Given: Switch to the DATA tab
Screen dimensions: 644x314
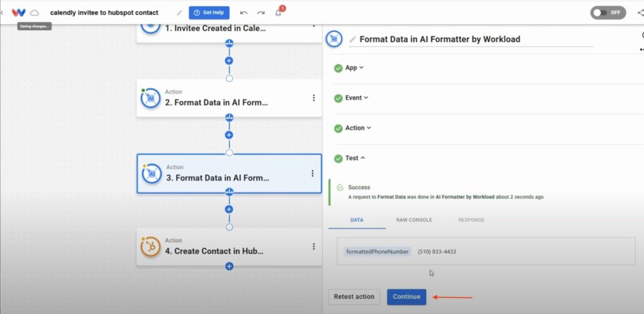Looking at the screenshot, I should coord(357,220).
